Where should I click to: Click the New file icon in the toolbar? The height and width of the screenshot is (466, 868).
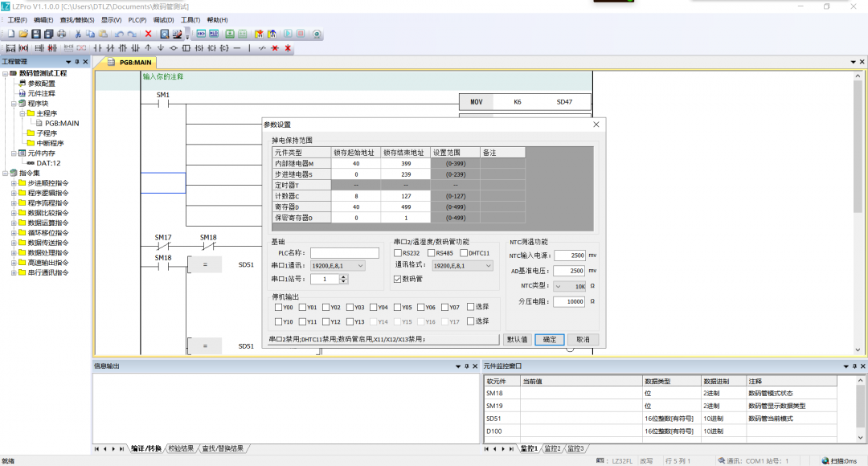11,34
